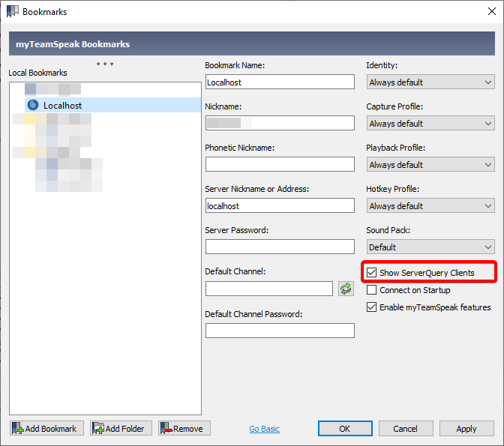Click the Add Bookmark button

point(46,429)
